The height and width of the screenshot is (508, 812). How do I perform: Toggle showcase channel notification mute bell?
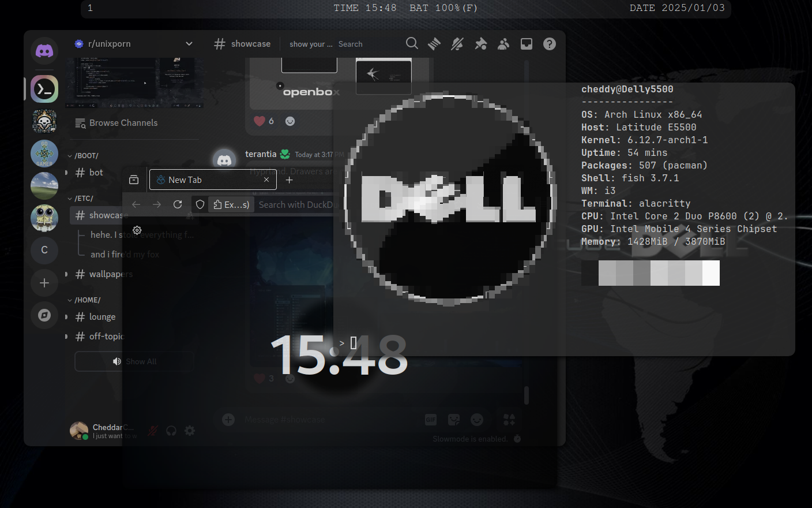pos(457,44)
